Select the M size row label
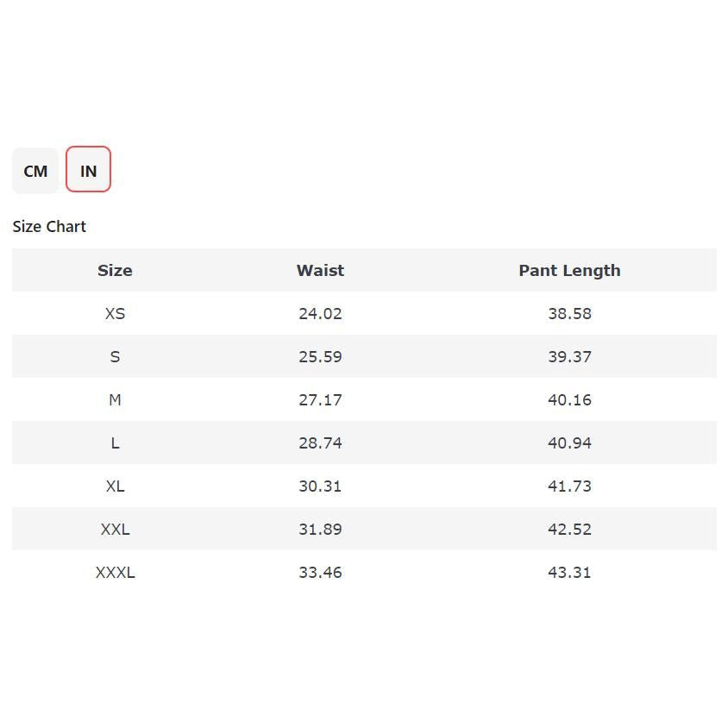The image size is (728, 728). (115, 400)
